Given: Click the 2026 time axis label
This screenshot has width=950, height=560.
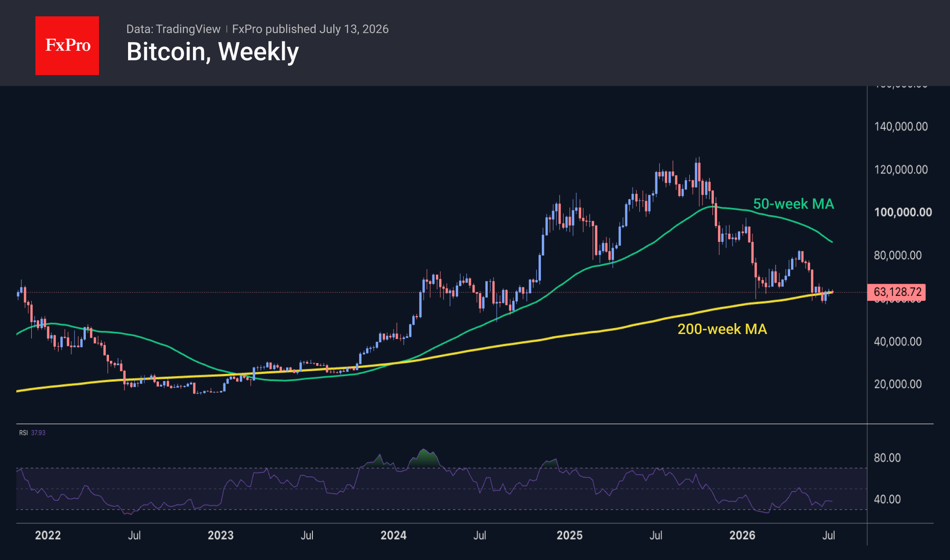Looking at the screenshot, I should [742, 535].
